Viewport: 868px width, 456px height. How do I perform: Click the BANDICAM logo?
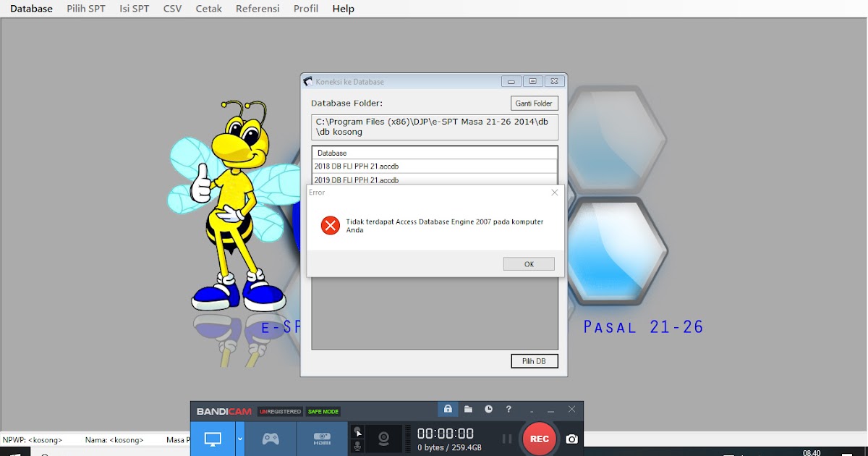tap(224, 411)
